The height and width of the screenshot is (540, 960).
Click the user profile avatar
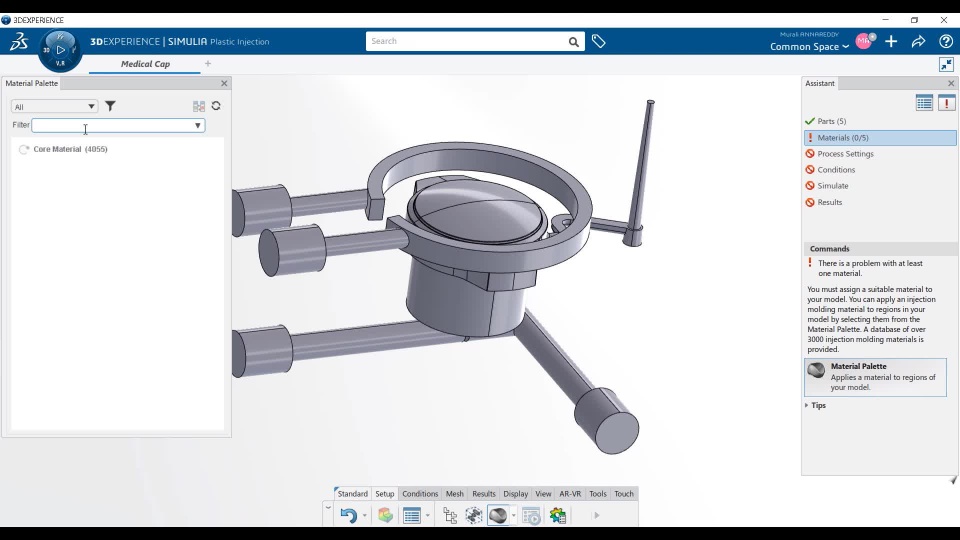click(864, 41)
